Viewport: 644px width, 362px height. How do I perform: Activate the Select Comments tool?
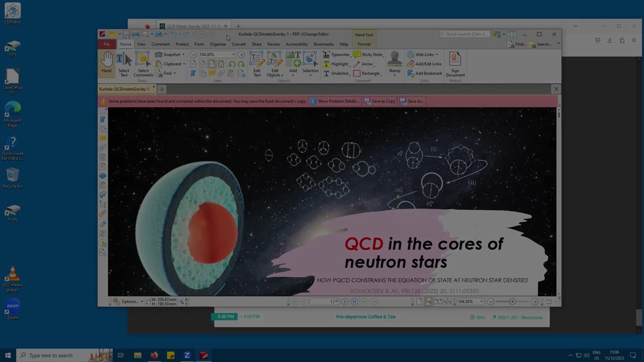pos(143,63)
